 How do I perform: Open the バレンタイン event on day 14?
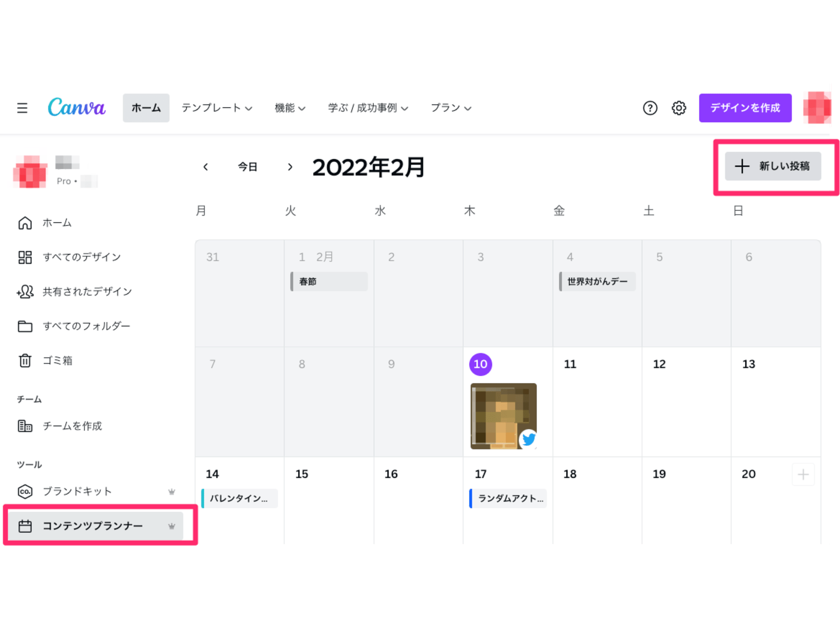tap(239, 498)
